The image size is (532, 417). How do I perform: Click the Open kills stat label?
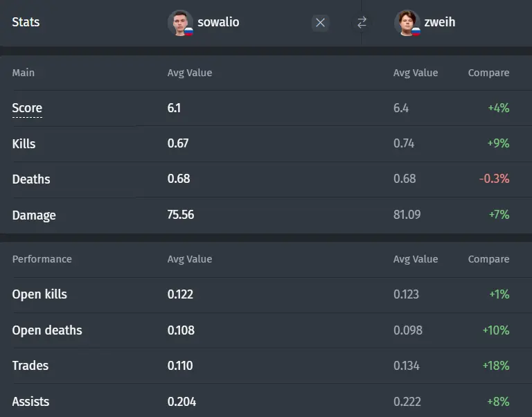coord(39,294)
